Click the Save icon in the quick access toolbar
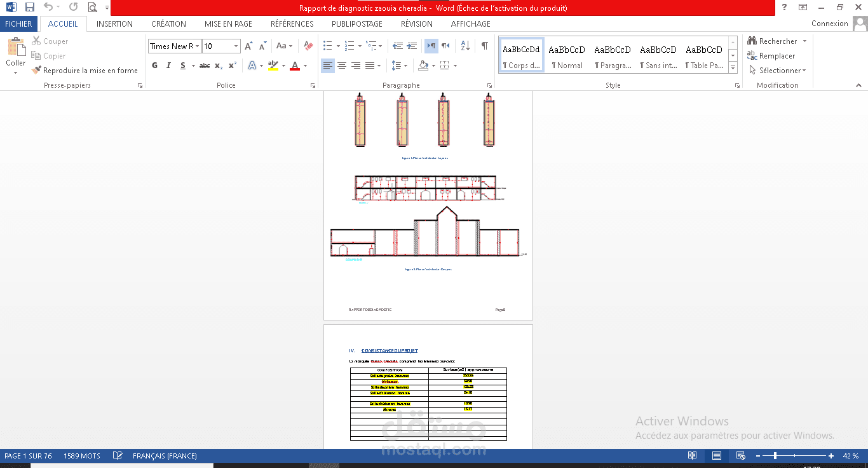The height and width of the screenshot is (468, 868). 30,8
